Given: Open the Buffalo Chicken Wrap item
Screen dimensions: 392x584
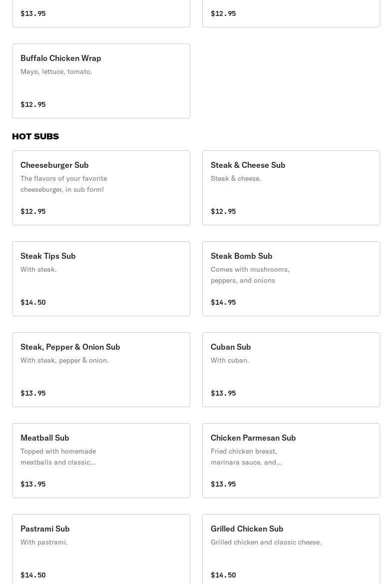Looking at the screenshot, I should click(101, 81).
